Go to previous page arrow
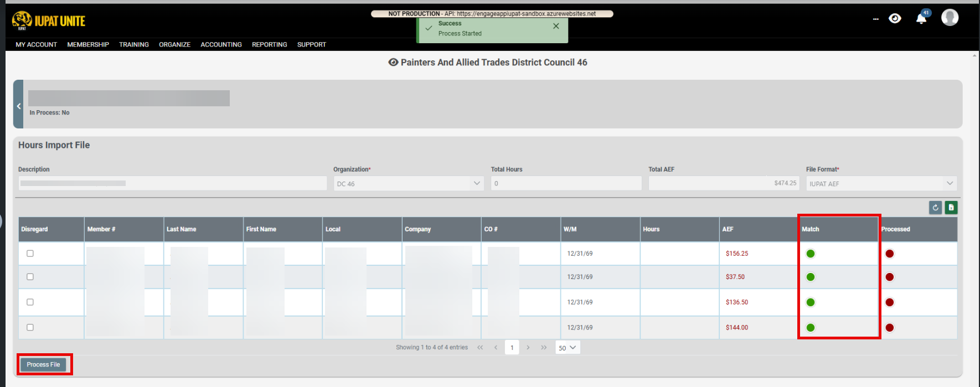Viewport: 980px width, 387px height. 496,348
